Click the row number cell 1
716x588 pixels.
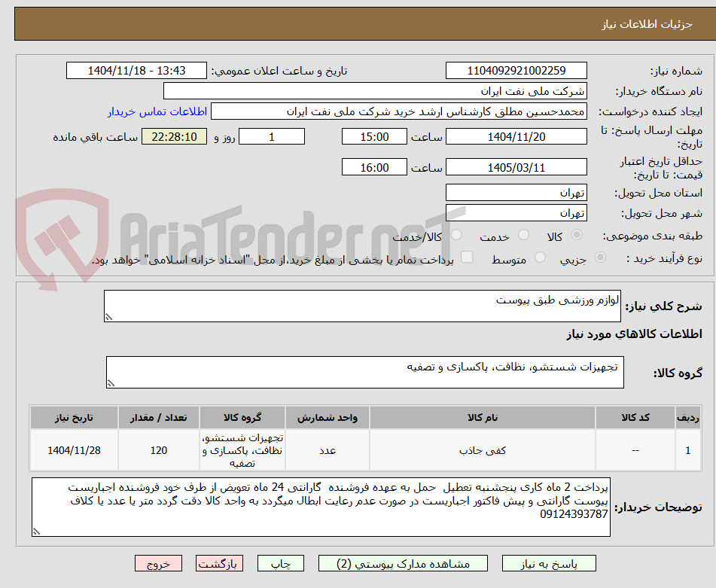pos(688,450)
